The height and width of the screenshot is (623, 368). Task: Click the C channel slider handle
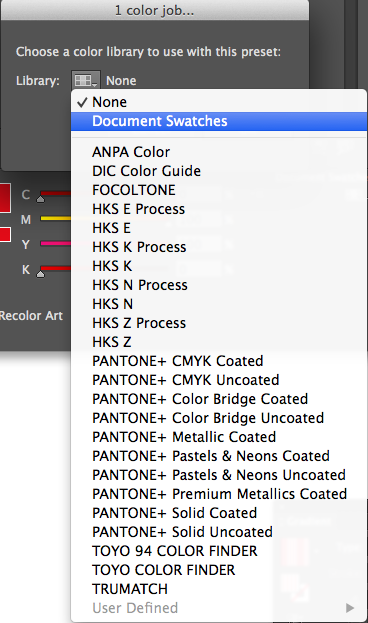point(41,199)
